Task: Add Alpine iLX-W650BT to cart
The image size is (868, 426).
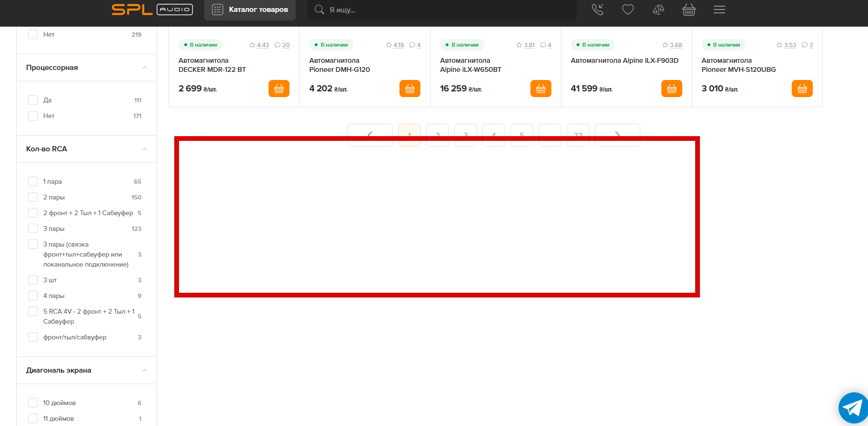Action: point(541,89)
